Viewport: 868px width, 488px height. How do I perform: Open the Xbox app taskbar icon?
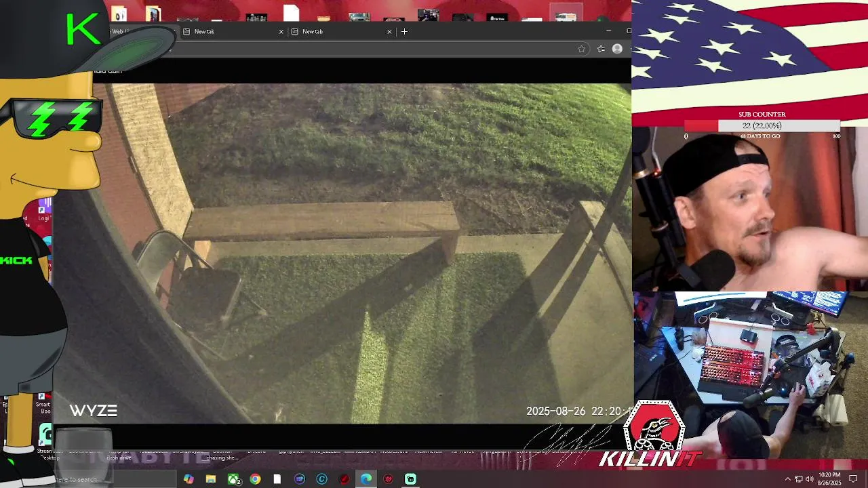click(233, 479)
